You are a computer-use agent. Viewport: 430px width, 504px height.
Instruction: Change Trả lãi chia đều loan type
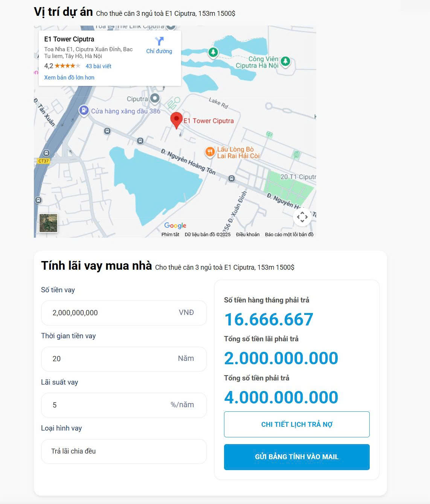[124, 451]
